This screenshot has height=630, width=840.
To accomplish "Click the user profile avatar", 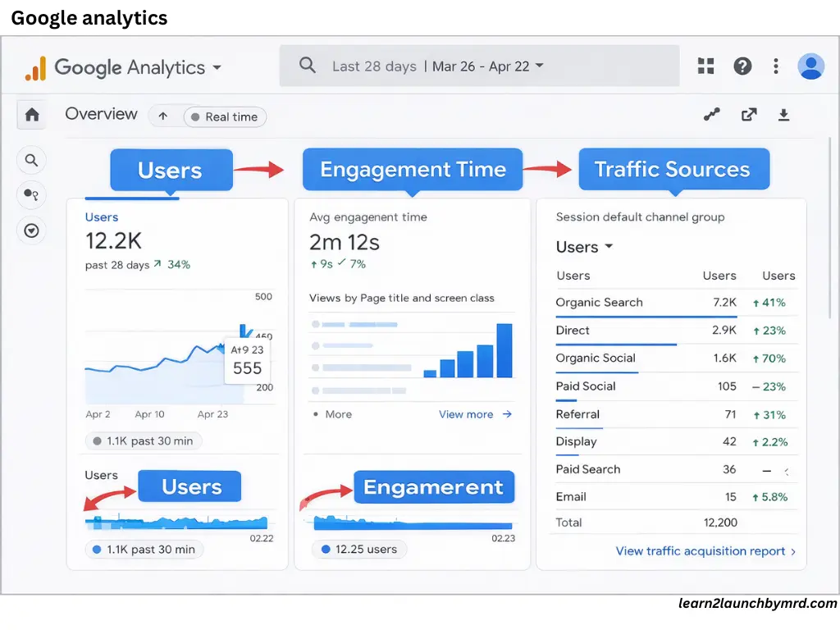I will click(810, 66).
